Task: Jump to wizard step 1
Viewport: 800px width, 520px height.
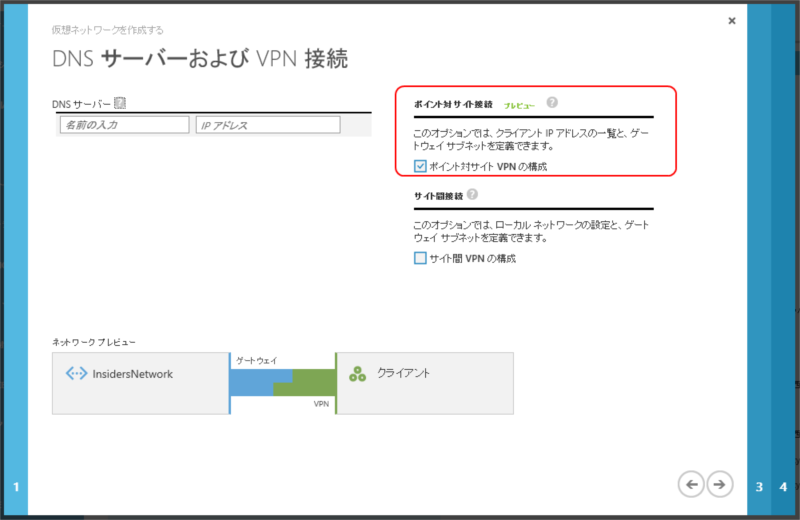Action: pyautogui.click(x=16, y=487)
